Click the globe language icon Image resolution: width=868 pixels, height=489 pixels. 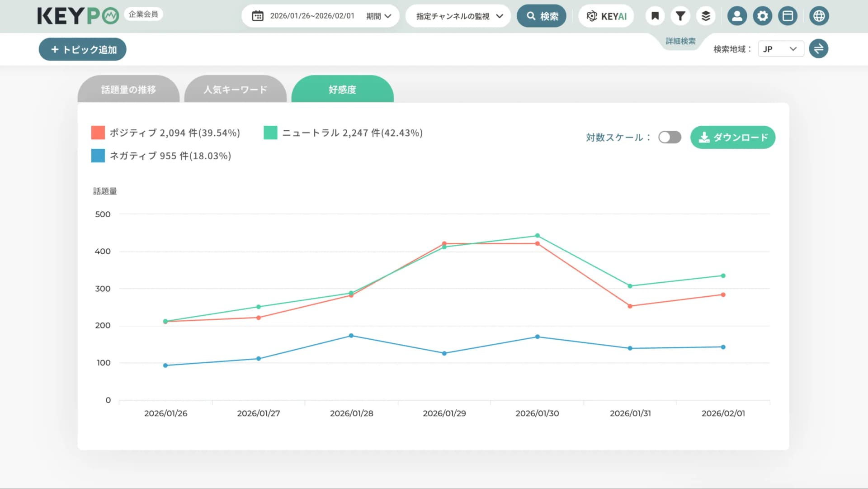click(x=819, y=16)
